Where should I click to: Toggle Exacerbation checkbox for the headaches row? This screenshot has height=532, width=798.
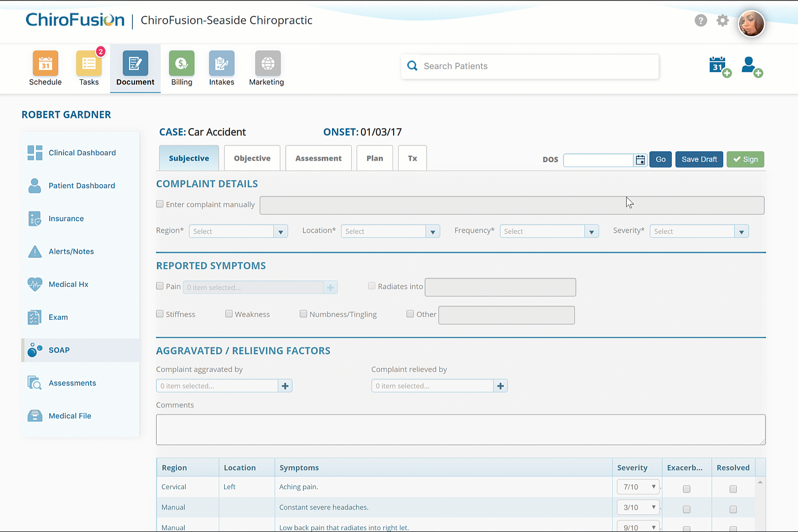tap(687, 509)
